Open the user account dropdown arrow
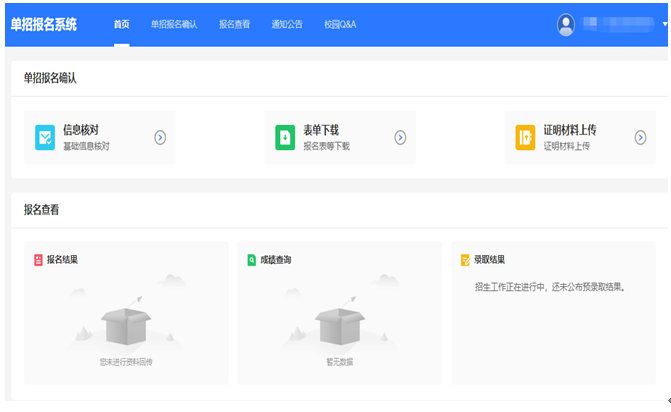The image size is (671, 412). point(665,24)
